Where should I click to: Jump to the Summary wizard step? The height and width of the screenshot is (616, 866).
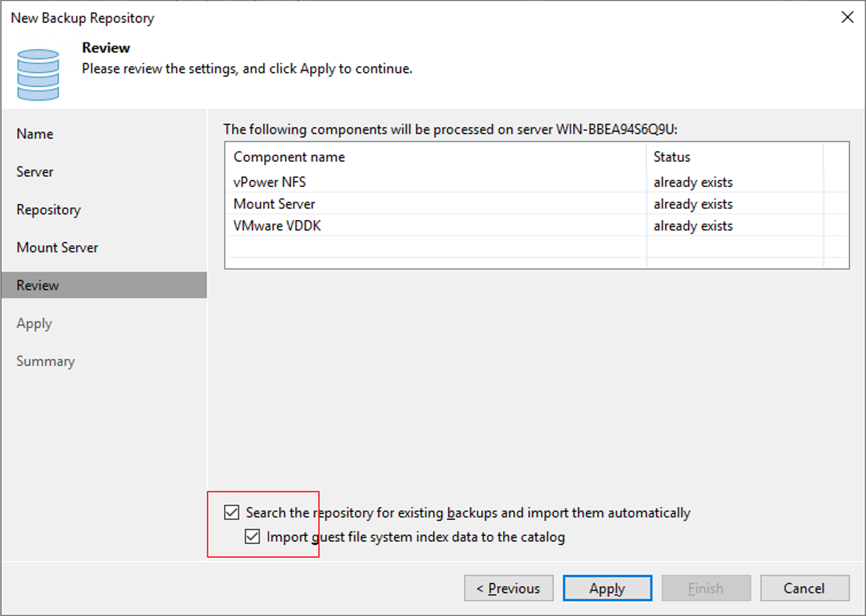click(46, 361)
